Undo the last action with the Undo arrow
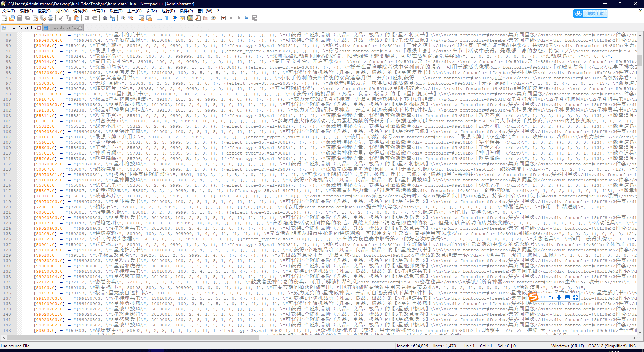 (87, 18)
